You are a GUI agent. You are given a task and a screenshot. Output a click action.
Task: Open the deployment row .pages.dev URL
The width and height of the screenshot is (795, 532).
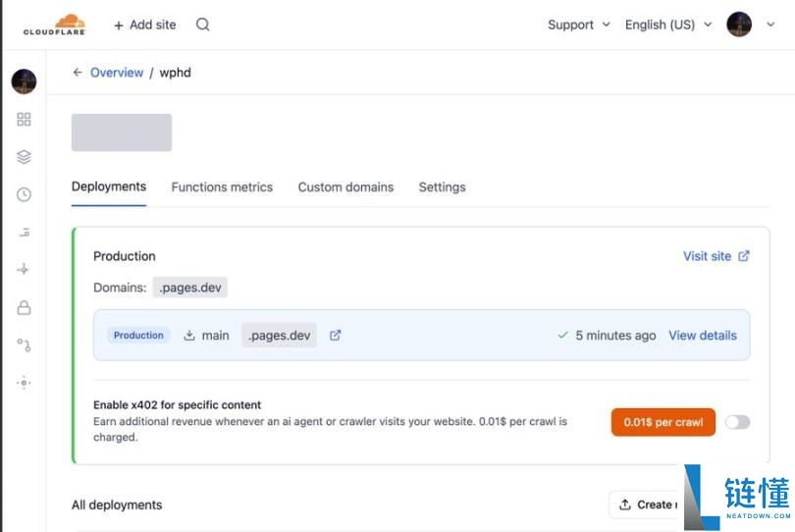tap(279, 336)
